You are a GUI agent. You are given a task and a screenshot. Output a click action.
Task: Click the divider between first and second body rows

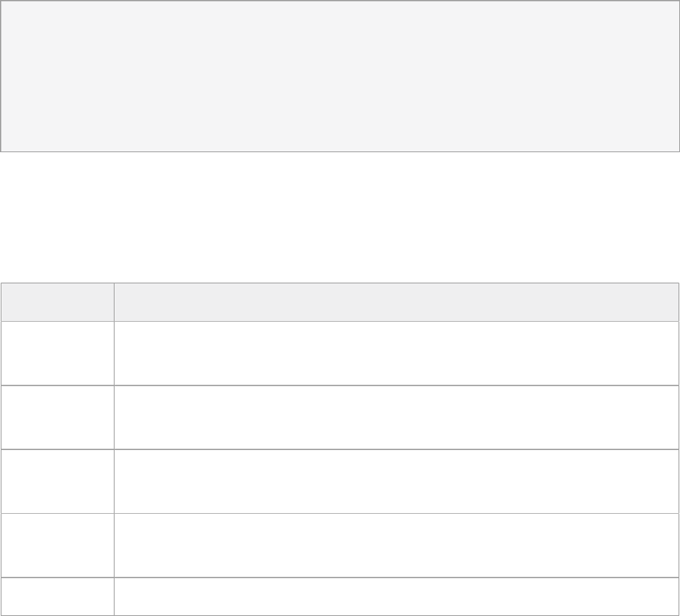339,385
